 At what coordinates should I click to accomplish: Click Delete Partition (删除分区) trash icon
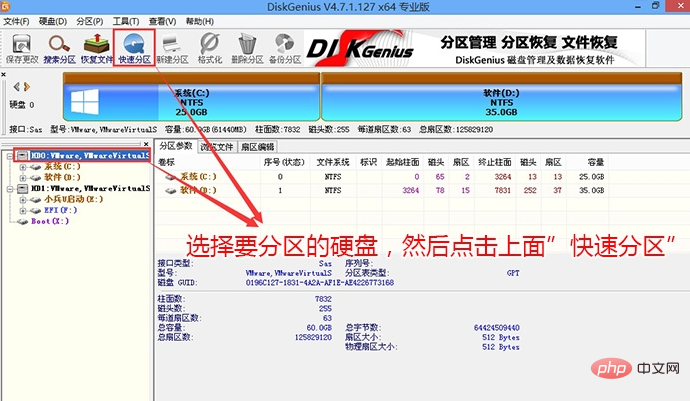coord(247,48)
